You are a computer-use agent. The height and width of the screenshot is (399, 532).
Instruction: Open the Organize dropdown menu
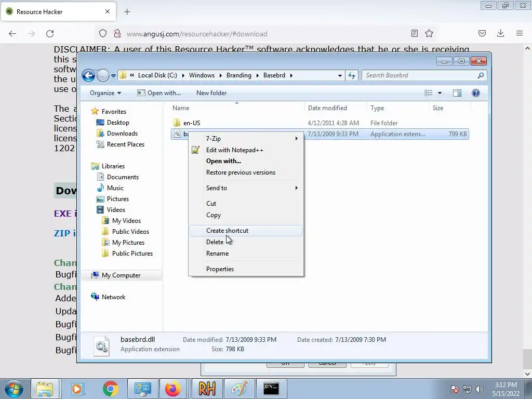point(105,93)
